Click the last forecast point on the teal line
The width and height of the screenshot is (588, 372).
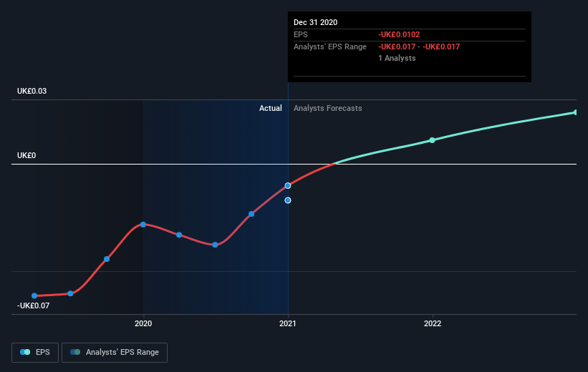pos(575,112)
